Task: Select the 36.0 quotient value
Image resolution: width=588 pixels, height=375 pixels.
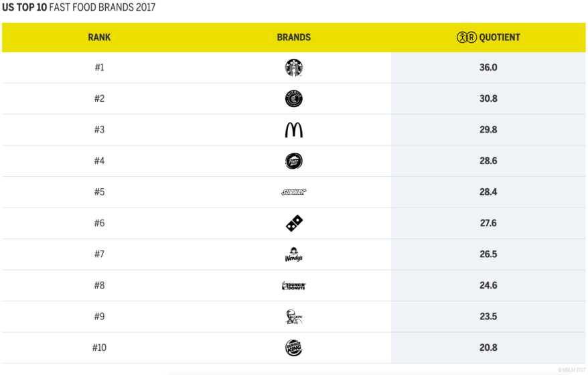Action: 488,68
